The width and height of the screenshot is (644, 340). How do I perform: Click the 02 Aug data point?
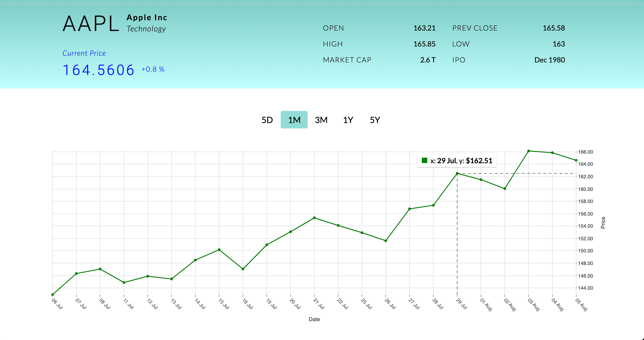505,188
